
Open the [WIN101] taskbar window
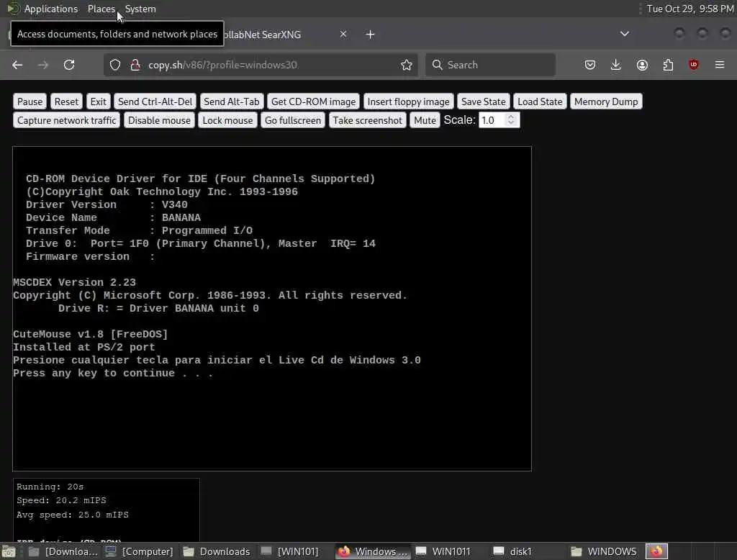coord(291,551)
